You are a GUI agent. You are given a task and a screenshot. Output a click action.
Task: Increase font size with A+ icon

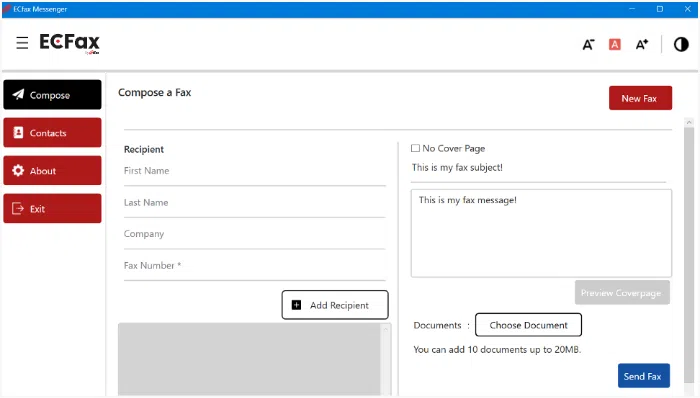[x=642, y=44]
